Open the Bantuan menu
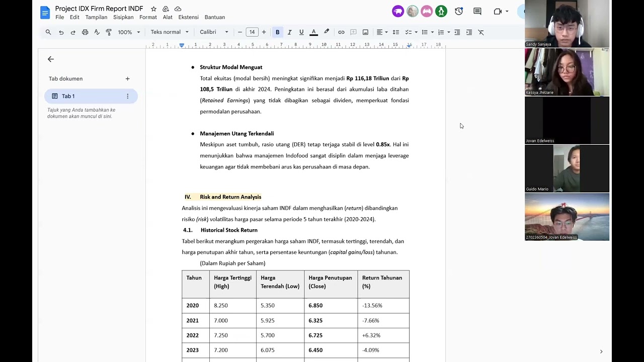The image size is (644, 362). click(x=215, y=17)
